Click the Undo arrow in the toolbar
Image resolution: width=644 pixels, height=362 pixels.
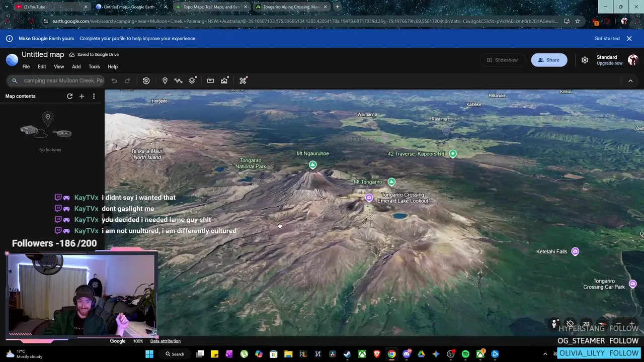114,80
